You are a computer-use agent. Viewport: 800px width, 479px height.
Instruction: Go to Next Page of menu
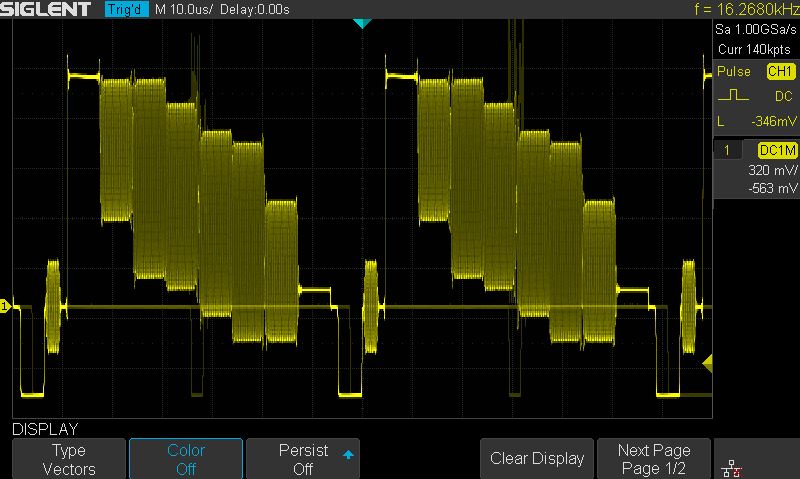point(654,459)
